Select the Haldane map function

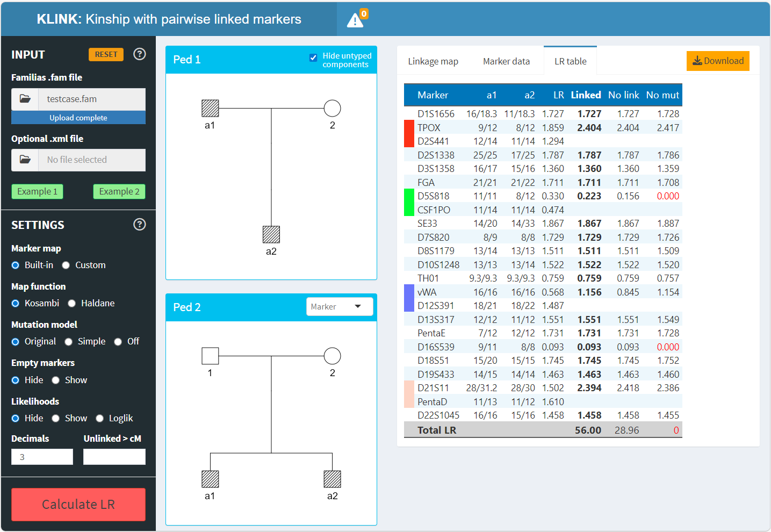point(72,304)
